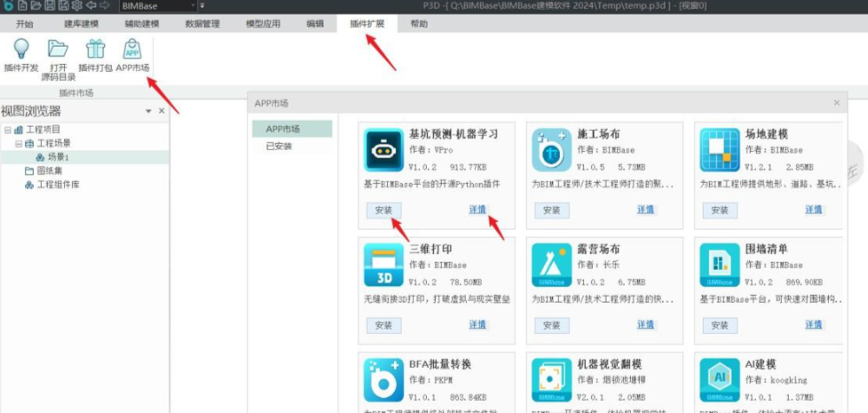Viewport: 868px width, 413px height.
Task: Collapse the 工程项目 tree node
Action: 7,130
